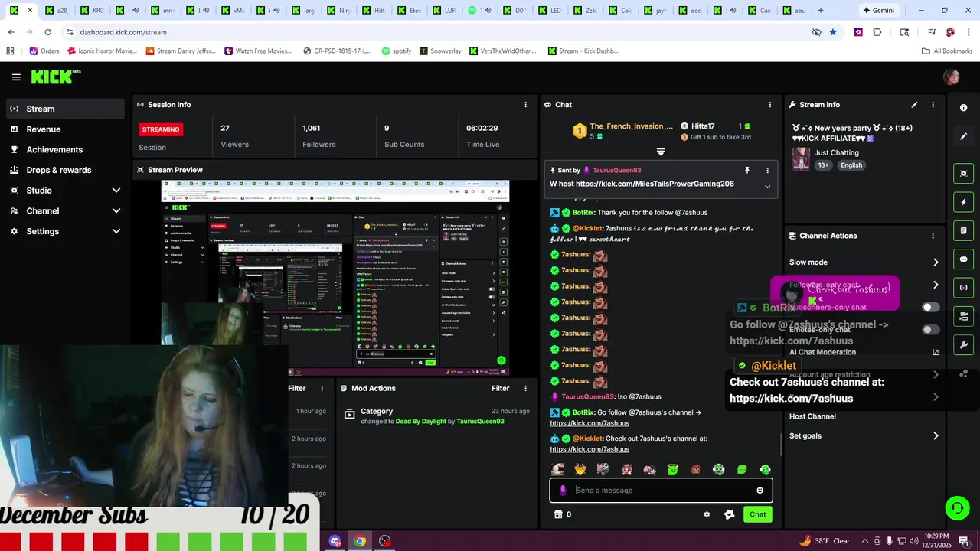Click the Just Chatting category

click(836, 152)
